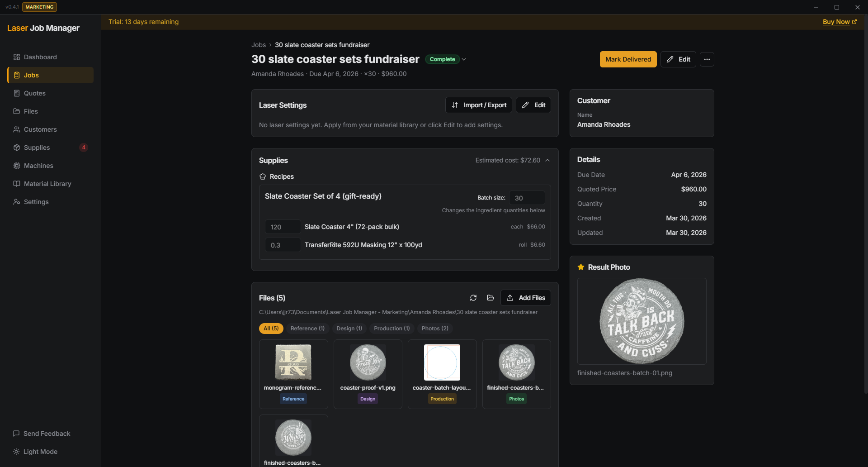This screenshot has height=467, width=868.
Task: Open the three-dot more options menu
Action: 707,59
